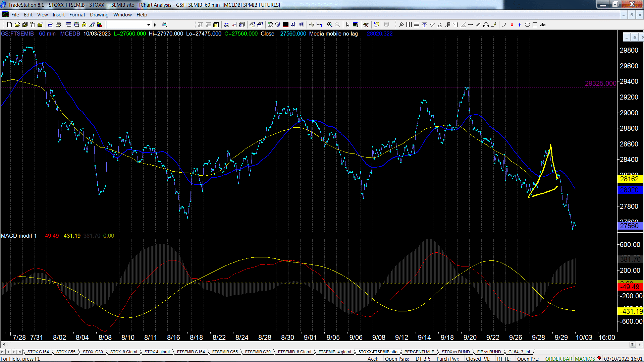This screenshot has width=644, height=362.
Task: Click the clock calendar toolbar icon
Action: (x=270, y=24)
